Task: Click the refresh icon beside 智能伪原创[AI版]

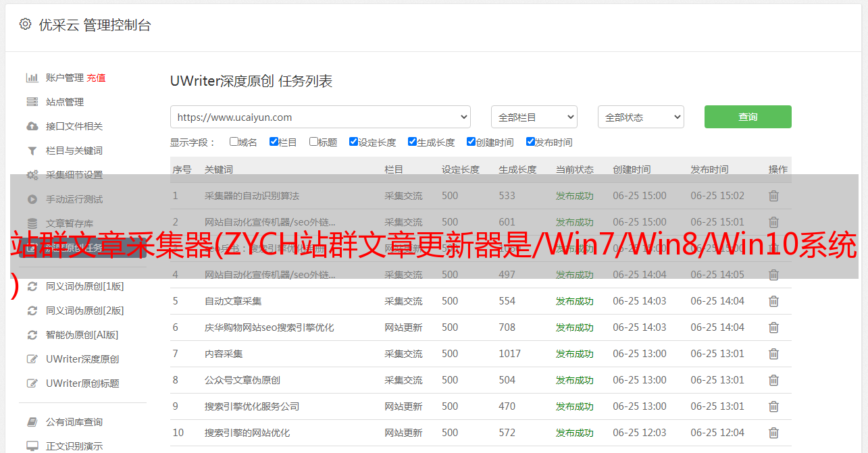Action: click(32, 335)
